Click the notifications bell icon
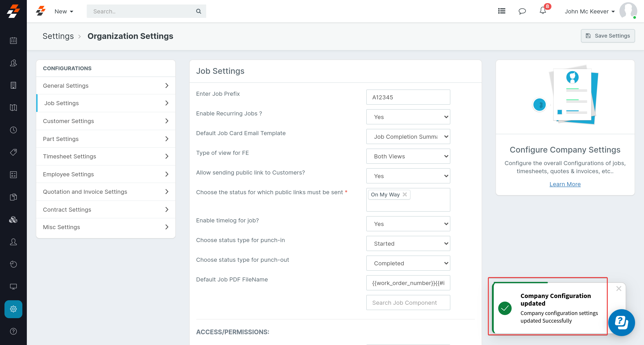The image size is (644, 345). point(542,11)
